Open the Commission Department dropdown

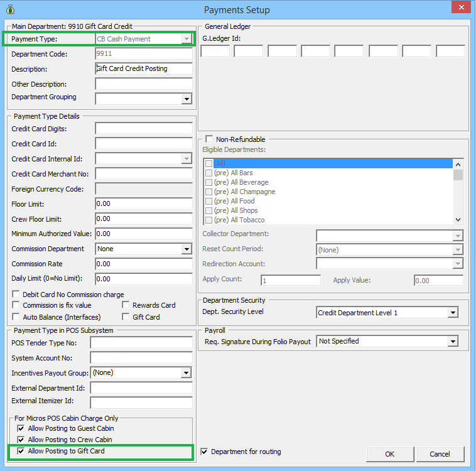187,249
